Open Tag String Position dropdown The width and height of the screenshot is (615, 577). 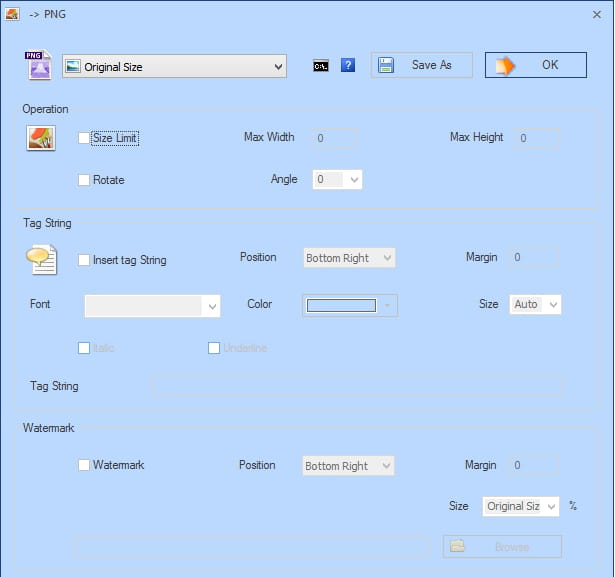(349, 258)
